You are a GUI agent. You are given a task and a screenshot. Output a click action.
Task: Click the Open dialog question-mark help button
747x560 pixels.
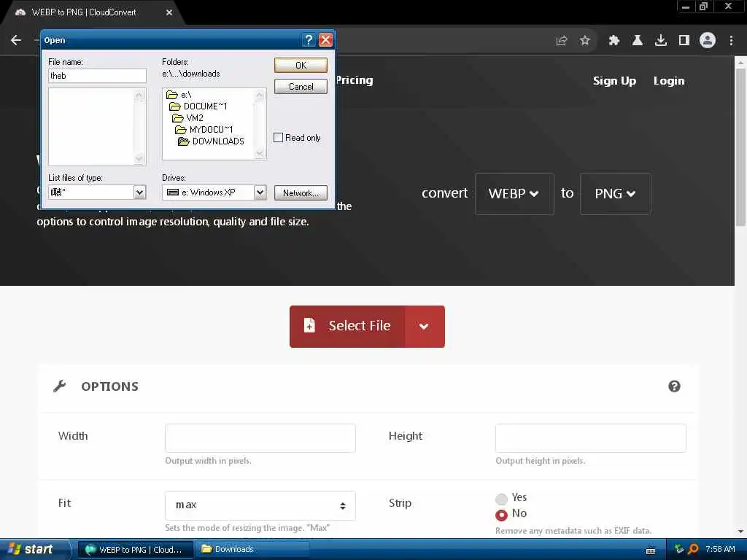[x=309, y=40]
